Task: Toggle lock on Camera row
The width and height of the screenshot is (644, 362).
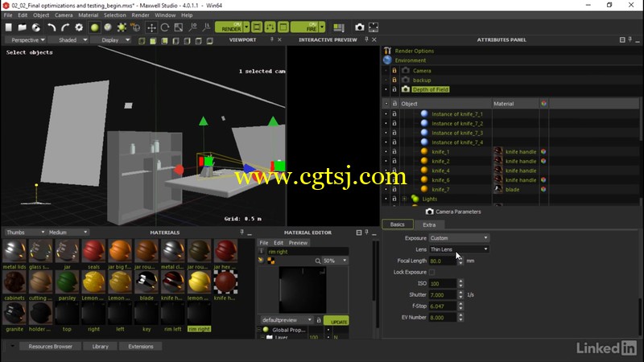Action: click(x=394, y=71)
